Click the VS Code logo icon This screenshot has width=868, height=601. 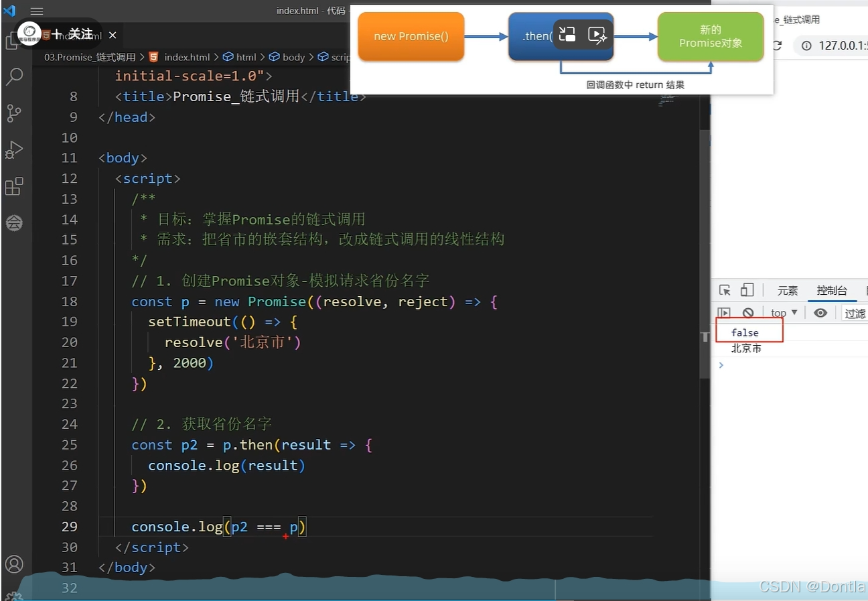[x=9, y=11]
